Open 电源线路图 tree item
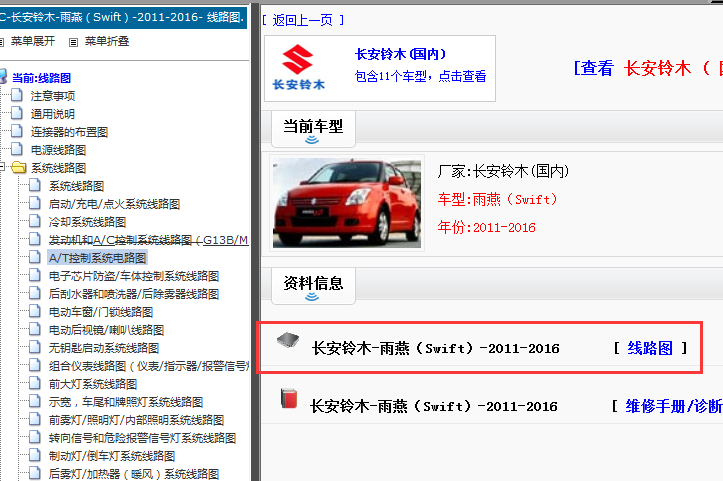Screen dimensions: 723x481 click(58, 150)
